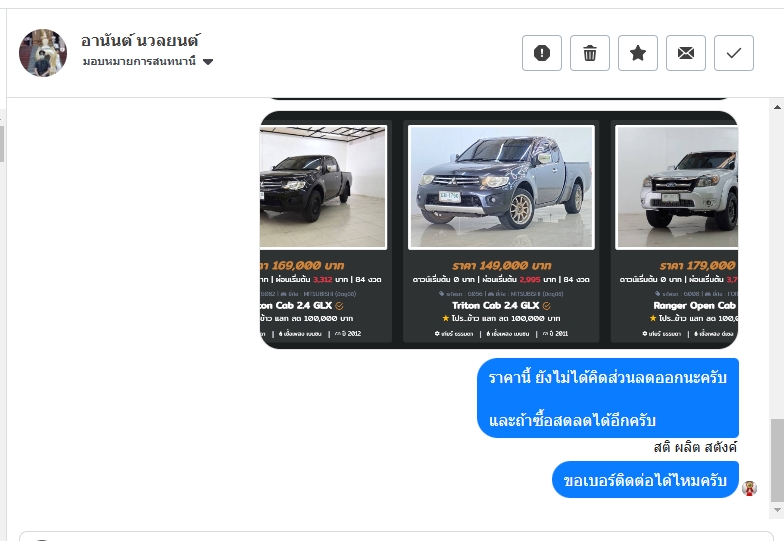This screenshot has height=541, width=784.
Task: Click price text ราคา 149,000 บาท
Action: (502, 266)
